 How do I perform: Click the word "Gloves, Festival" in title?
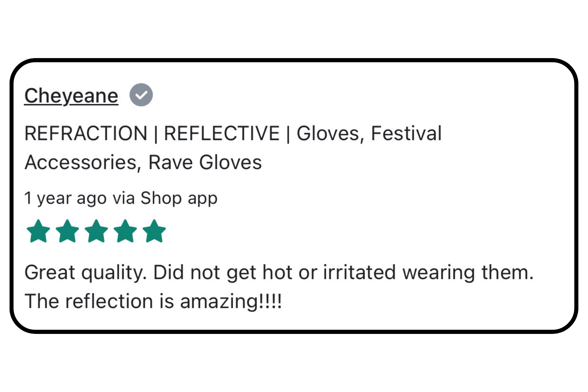coord(369,133)
